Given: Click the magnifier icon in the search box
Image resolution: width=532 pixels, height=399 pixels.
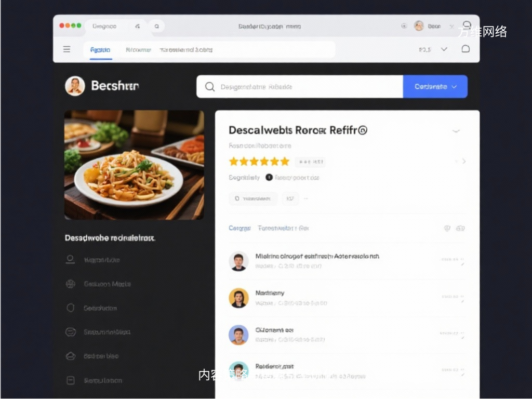Looking at the screenshot, I should tap(210, 87).
